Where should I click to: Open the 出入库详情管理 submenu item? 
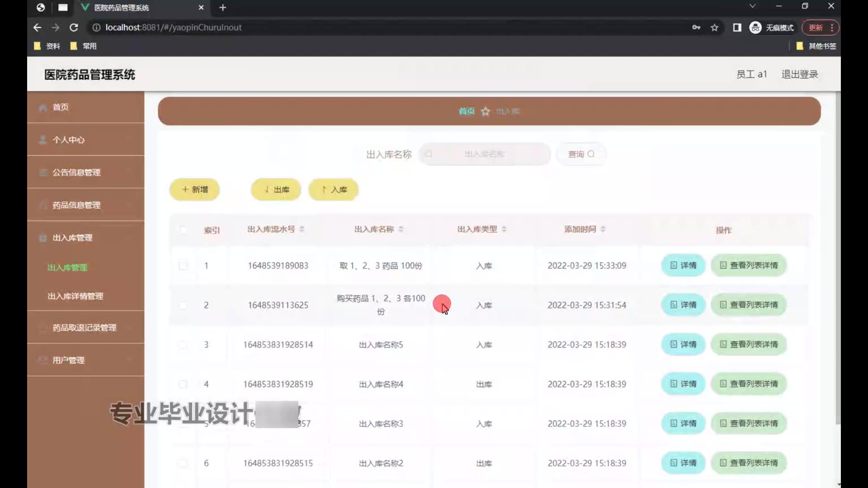[75, 296]
